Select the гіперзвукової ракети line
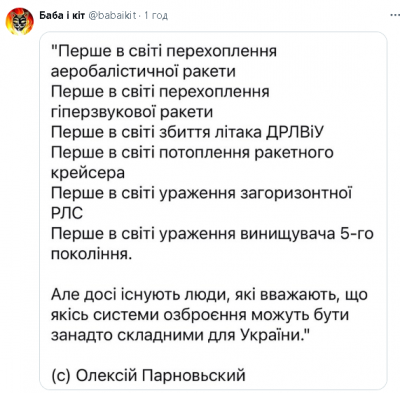The width and height of the screenshot is (400, 393). click(x=132, y=112)
